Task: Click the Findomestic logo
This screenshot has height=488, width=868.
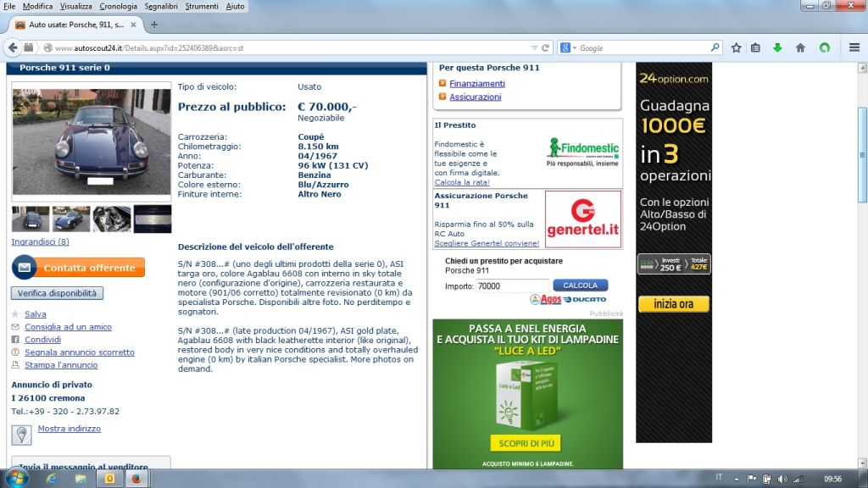Action: coord(582,152)
